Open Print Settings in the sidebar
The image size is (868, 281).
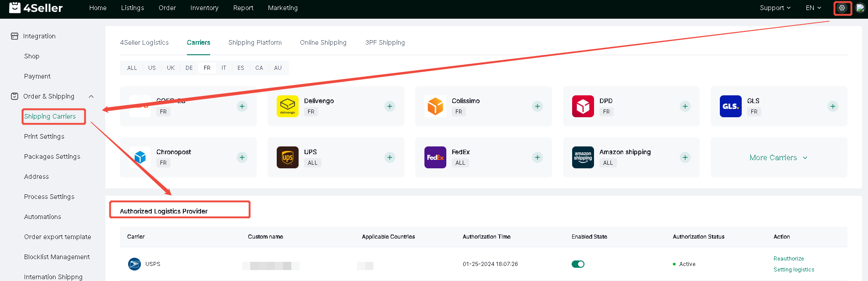tap(44, 136)
